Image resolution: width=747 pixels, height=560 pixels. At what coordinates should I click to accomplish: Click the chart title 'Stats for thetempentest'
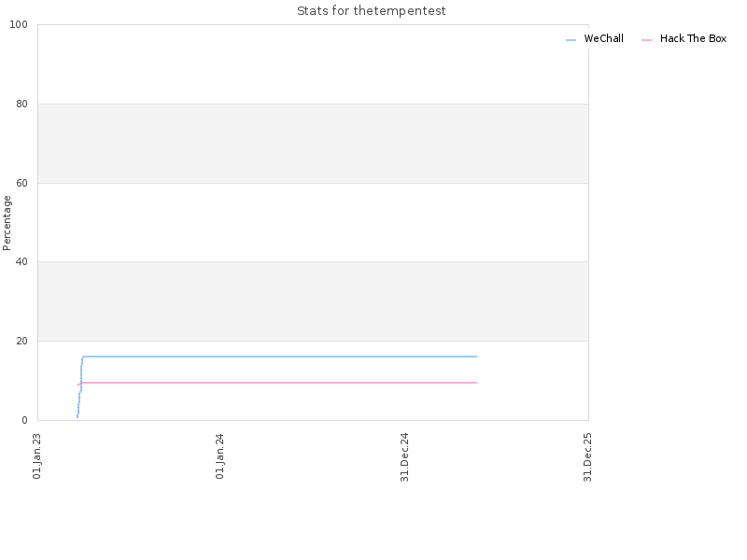pyautogui.click(x=371, y=11)
